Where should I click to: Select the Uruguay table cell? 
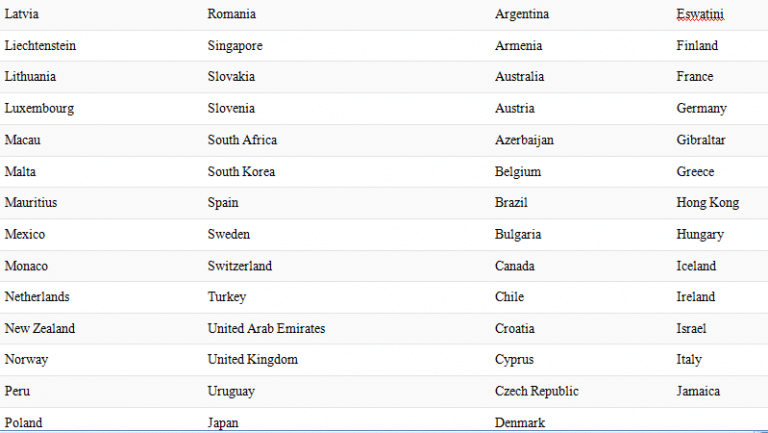pyautogui.click(x=231, y=391)
